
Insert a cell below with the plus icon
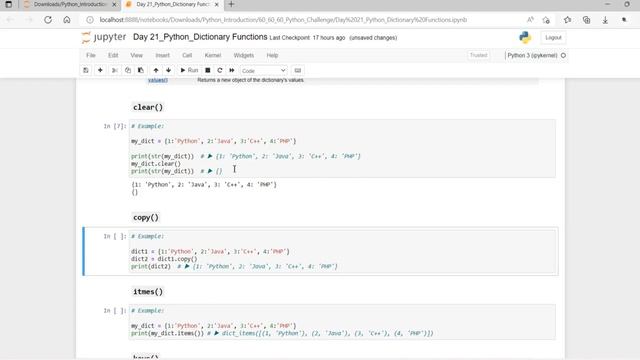coord(100,70)
